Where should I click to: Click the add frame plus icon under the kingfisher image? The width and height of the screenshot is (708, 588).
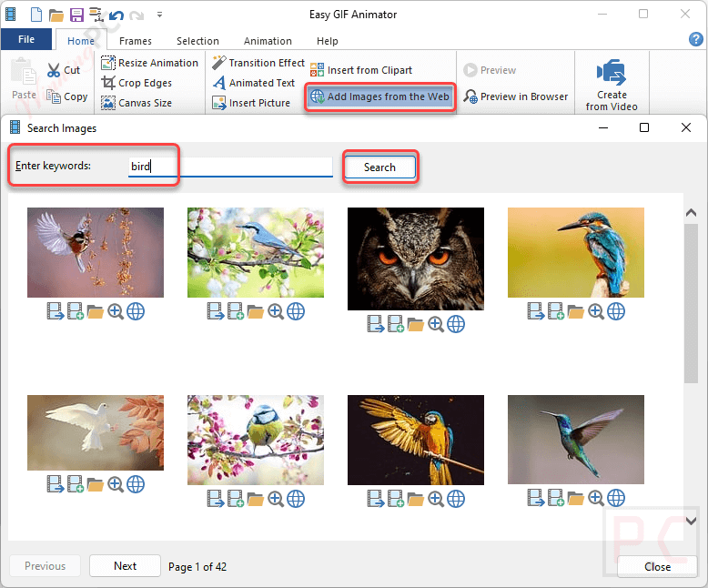coord(556,311)
